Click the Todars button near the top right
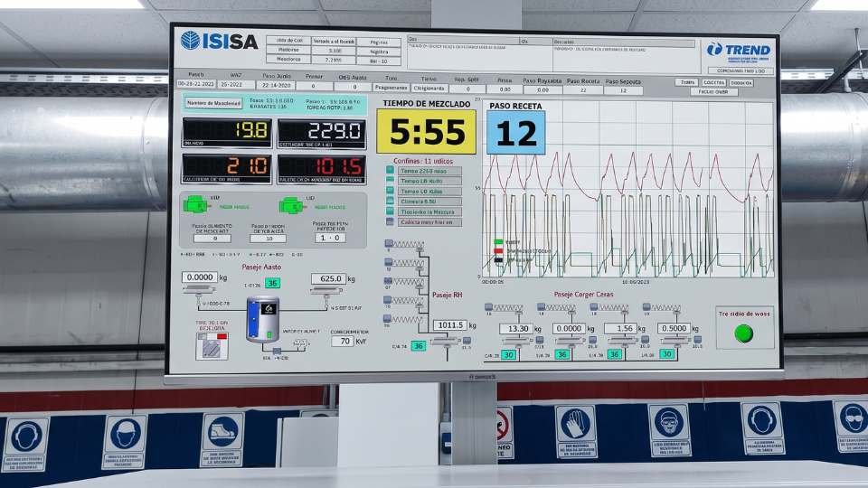The image size is (868, 488). pyautogui.click(x=686, y=82)
